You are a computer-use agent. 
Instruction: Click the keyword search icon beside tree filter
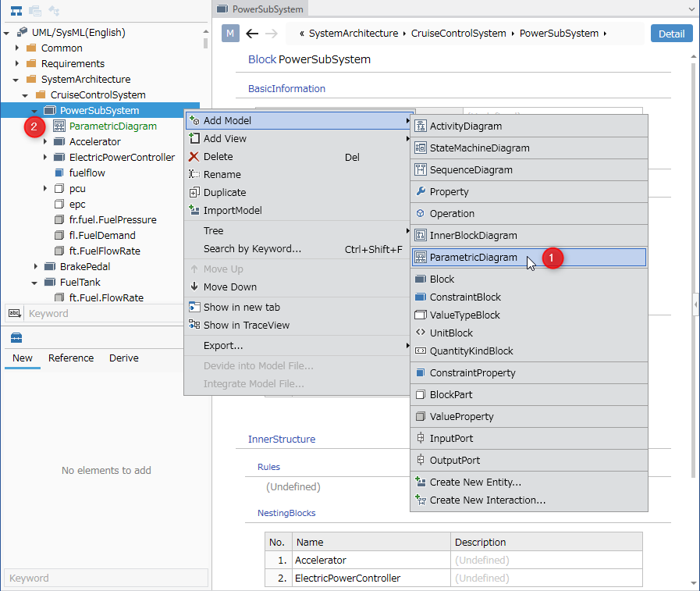15,313
